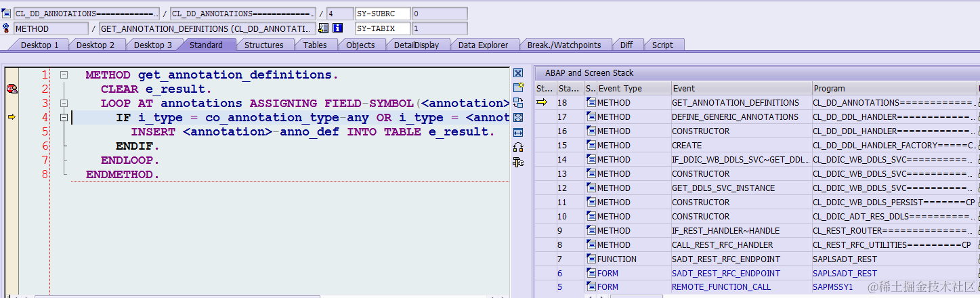
Task: Click the method icon in stack row 17
Action: point(591,117)
